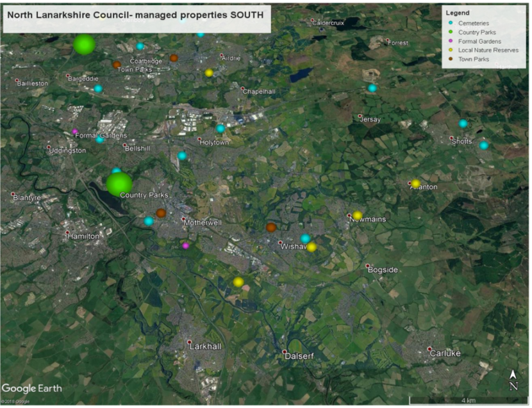The height and width of the screenshot is (408, 532).
Task: Select the cyan marker next to Wishaw
Action: (305, 239)
